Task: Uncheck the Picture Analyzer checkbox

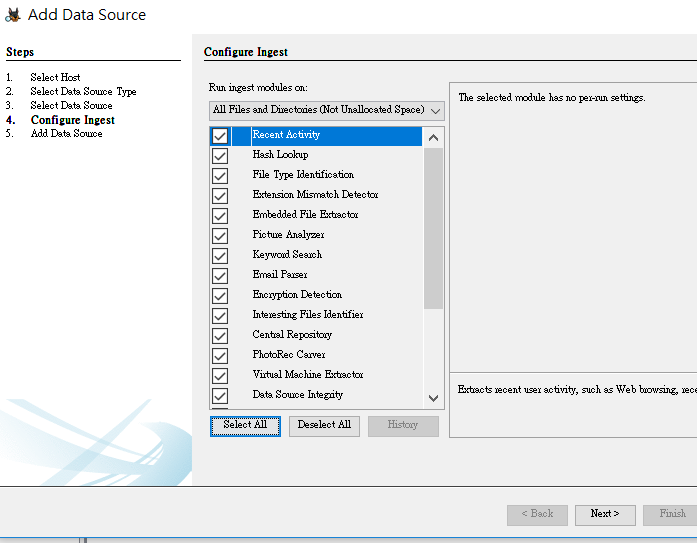Action: coord(220,236)
